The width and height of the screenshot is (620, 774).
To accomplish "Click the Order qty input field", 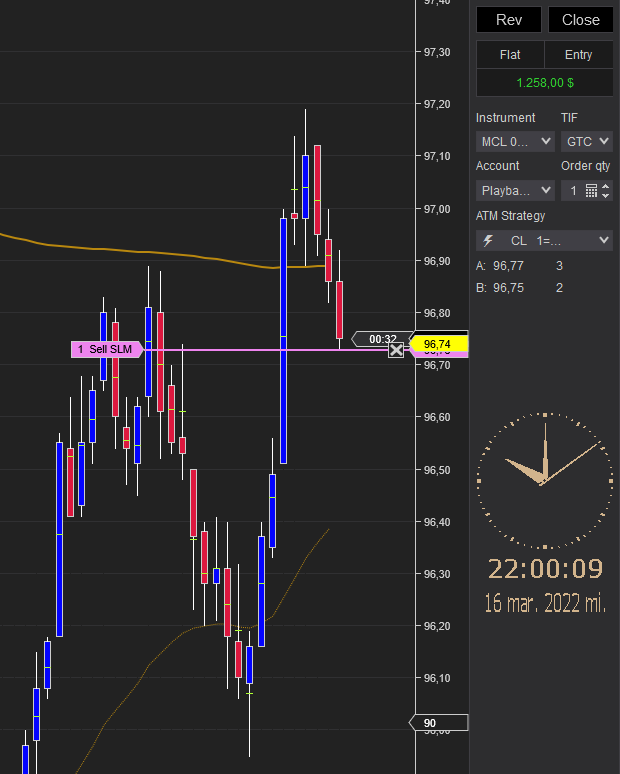I will pyautogui.click(x=573, y=191).
